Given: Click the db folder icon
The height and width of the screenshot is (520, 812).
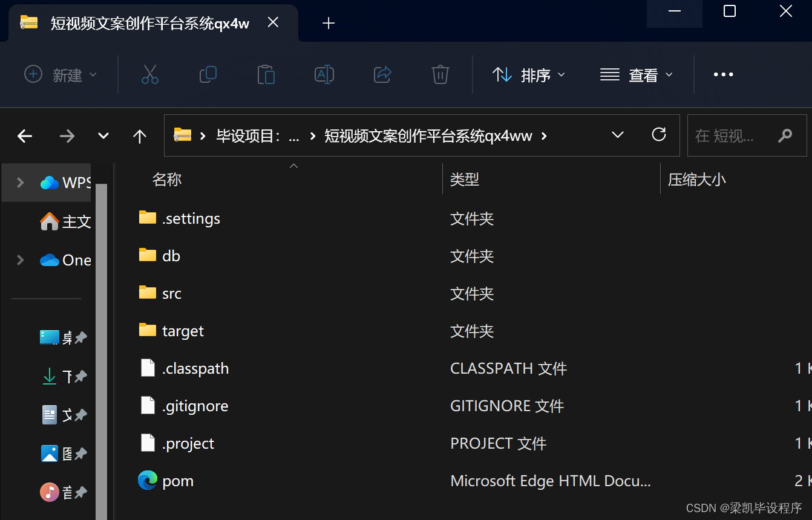Looking at the screenshot, I should point(148,255).
